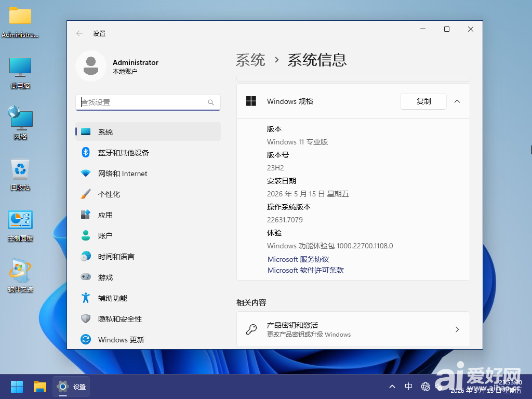Open the Microsoft 服务协议 link
Viewport: 532px width, 399px height.
point(298,259)
